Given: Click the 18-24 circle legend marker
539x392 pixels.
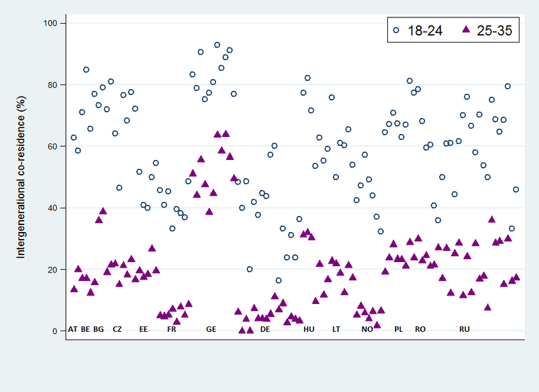Looking at the screenshot, I should pyautogui.click(x=396, y=30).
